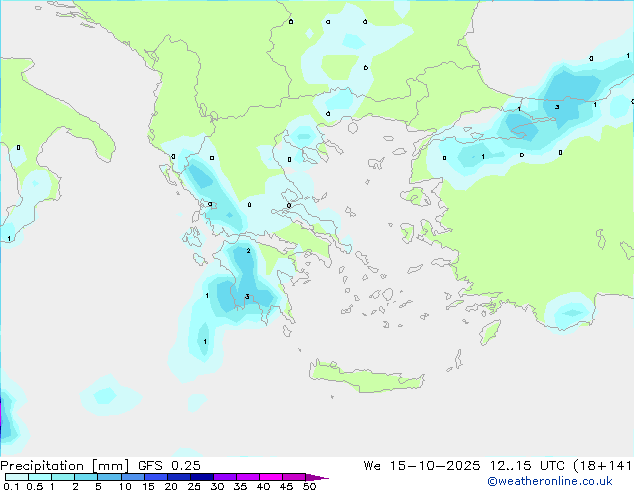Pick the 20–25 mm legend color swatch
The image size is (634, 490).
point(178,477)
